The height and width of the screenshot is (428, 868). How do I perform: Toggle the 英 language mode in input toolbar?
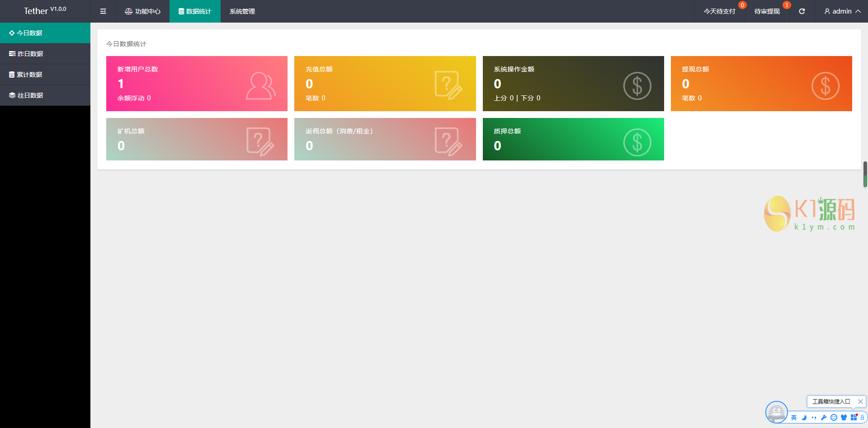(794, 418)
